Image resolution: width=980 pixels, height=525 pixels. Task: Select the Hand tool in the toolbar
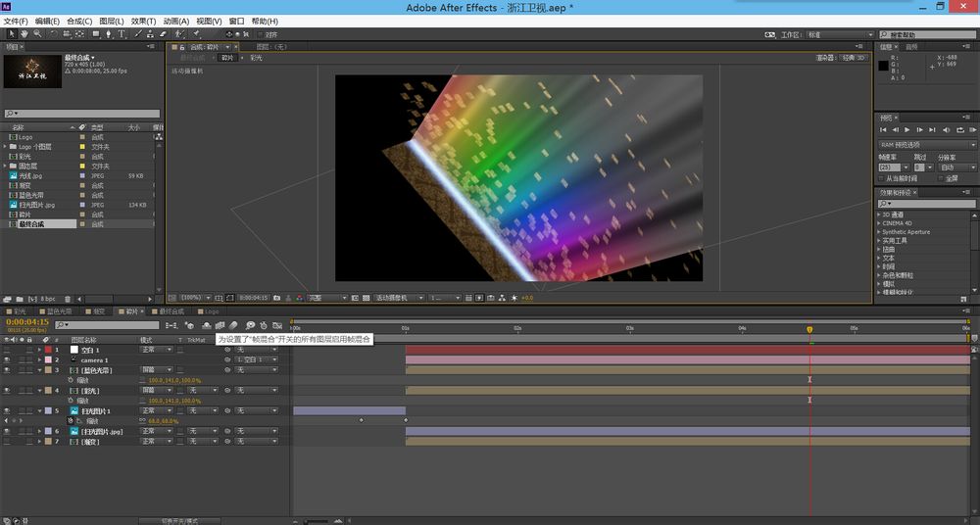(24, 34)
